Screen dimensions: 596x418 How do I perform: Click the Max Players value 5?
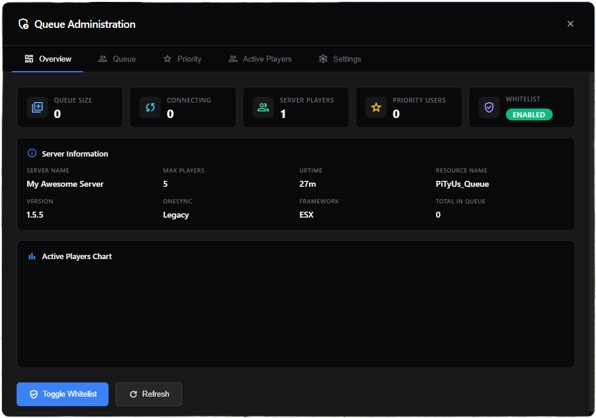(x=165, y=184)
